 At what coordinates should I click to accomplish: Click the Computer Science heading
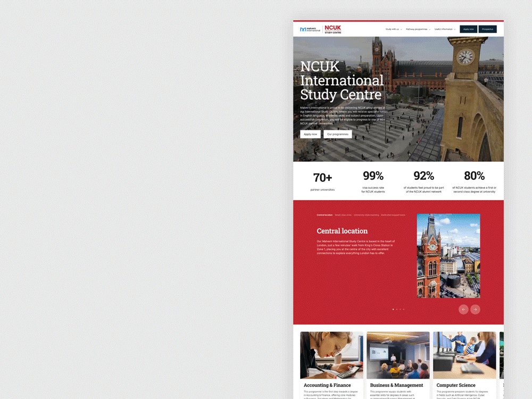[456, 385]
